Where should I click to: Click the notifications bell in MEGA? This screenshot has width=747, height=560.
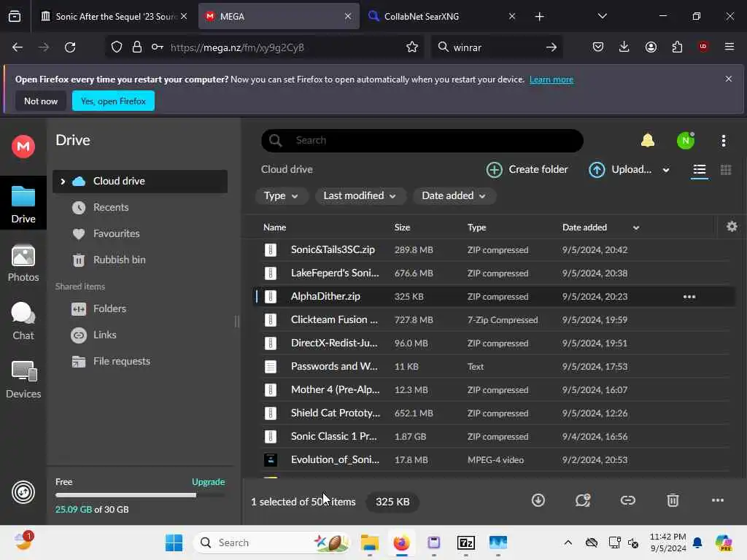click(x=648, y=141)
